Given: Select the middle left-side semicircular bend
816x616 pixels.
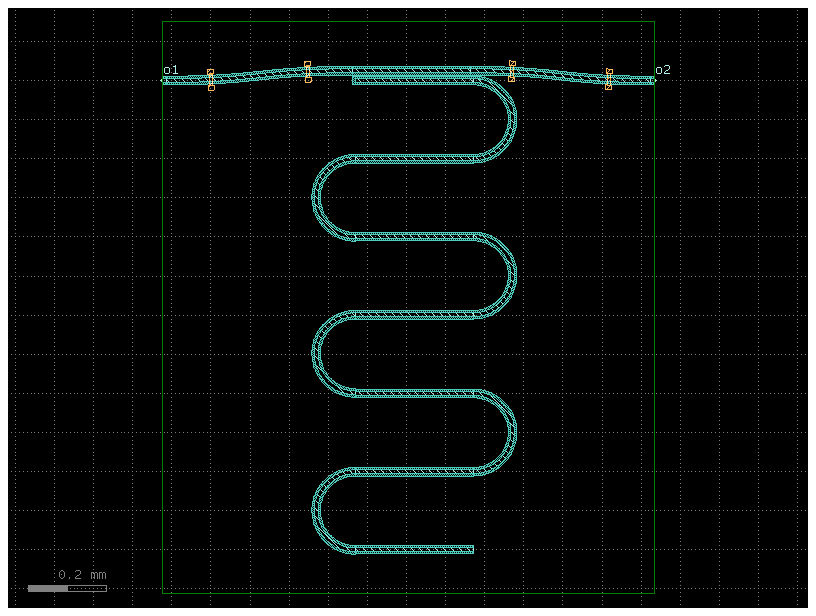Looking at the screenshot, I should (x=317, y=353).
